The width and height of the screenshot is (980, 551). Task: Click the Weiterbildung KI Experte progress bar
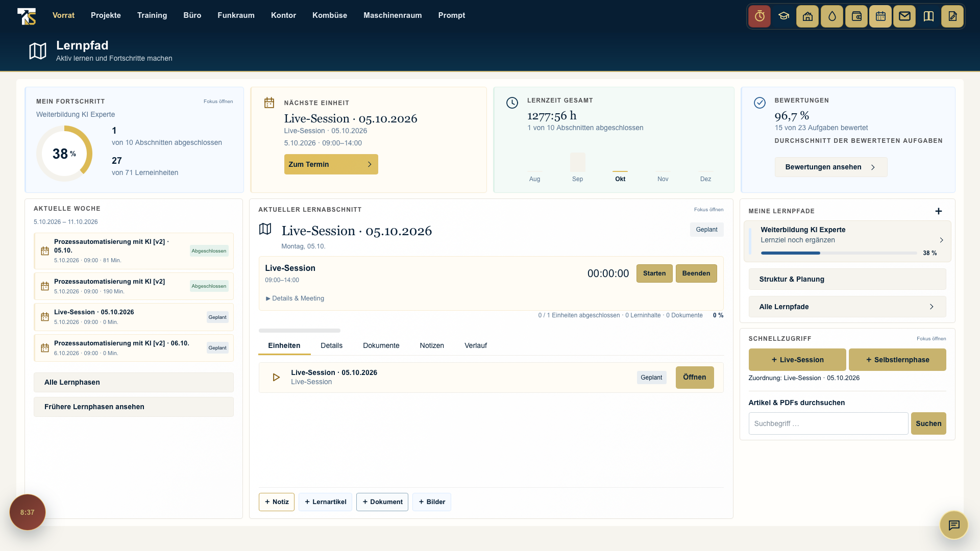point(839,253)
